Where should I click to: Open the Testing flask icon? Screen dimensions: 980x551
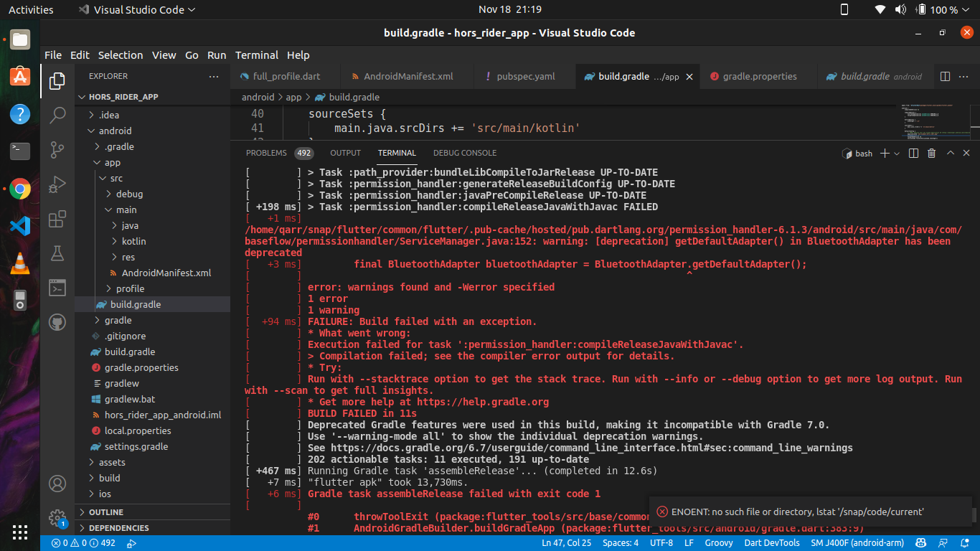[57, 253]
